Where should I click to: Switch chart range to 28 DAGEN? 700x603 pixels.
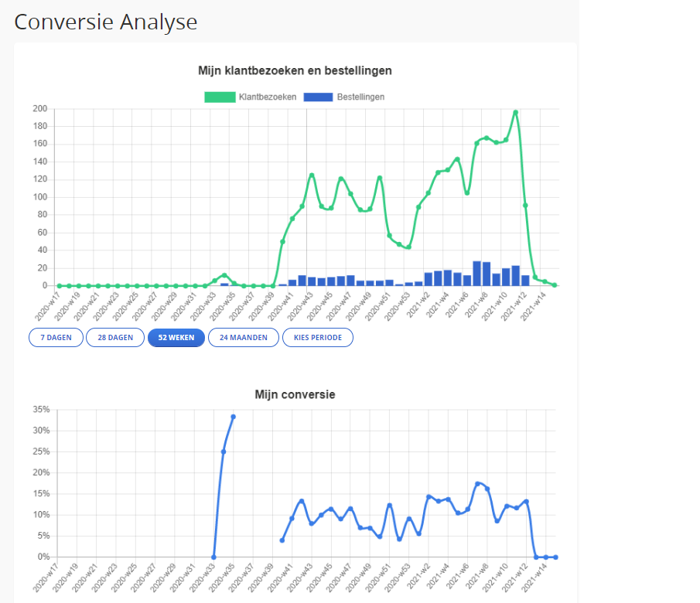(115, 338)
